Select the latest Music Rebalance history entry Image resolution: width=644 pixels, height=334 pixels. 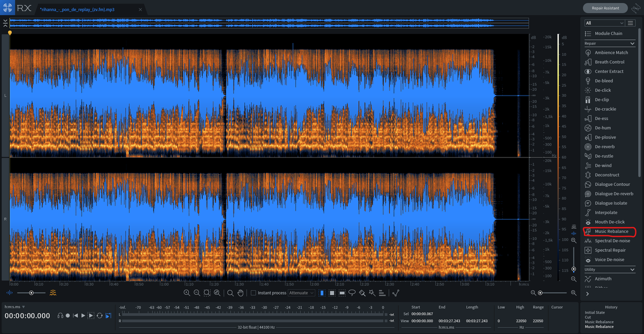tap(598, 326)
